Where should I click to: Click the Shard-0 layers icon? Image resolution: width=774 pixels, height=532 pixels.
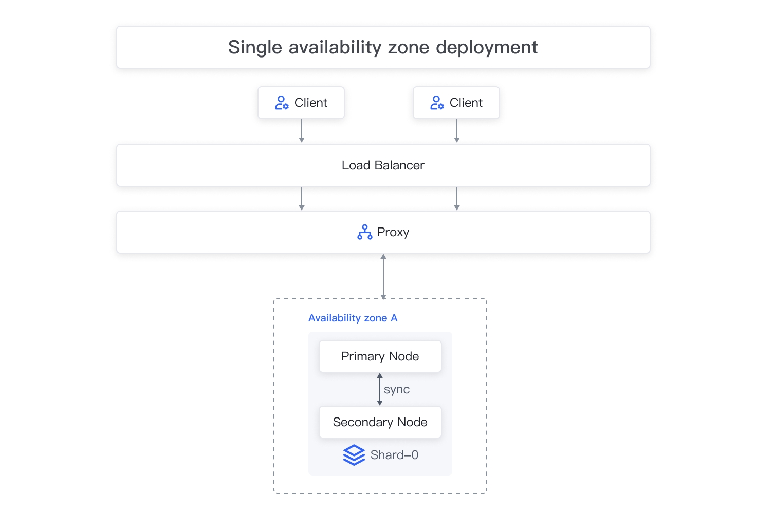tap(354, 455)
